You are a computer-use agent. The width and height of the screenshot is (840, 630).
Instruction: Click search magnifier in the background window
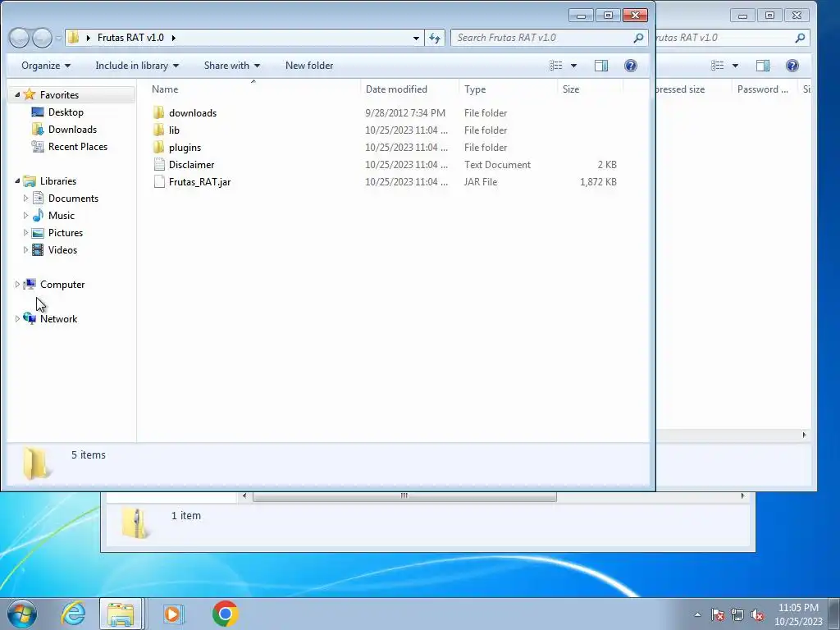pyautogui.click(x=800, y=38)
